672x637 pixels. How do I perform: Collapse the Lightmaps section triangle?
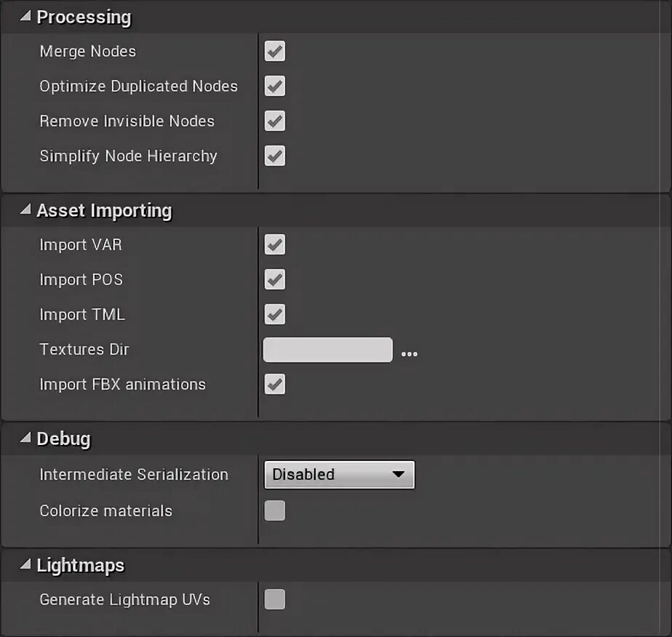coord(25,565)
